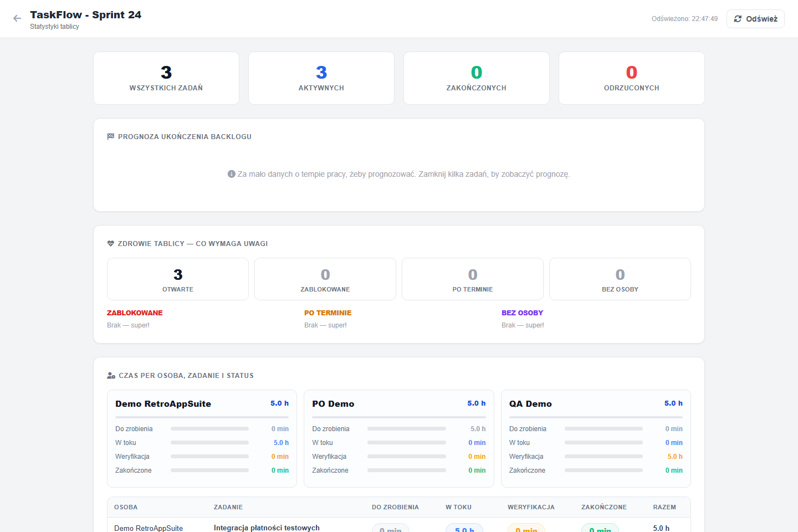Click the Bez osoby health tile
The image size is (798, 532).
(620, 279)
